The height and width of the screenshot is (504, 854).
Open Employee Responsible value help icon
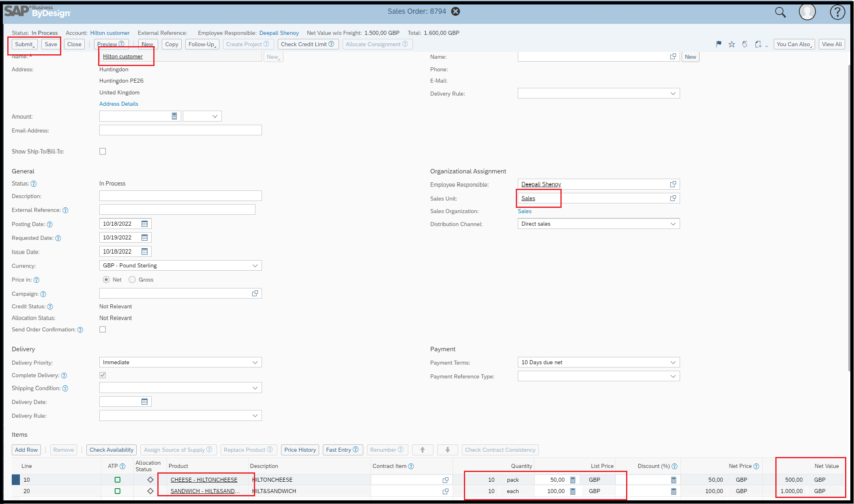pyautogui.click(x=673, y=184)
